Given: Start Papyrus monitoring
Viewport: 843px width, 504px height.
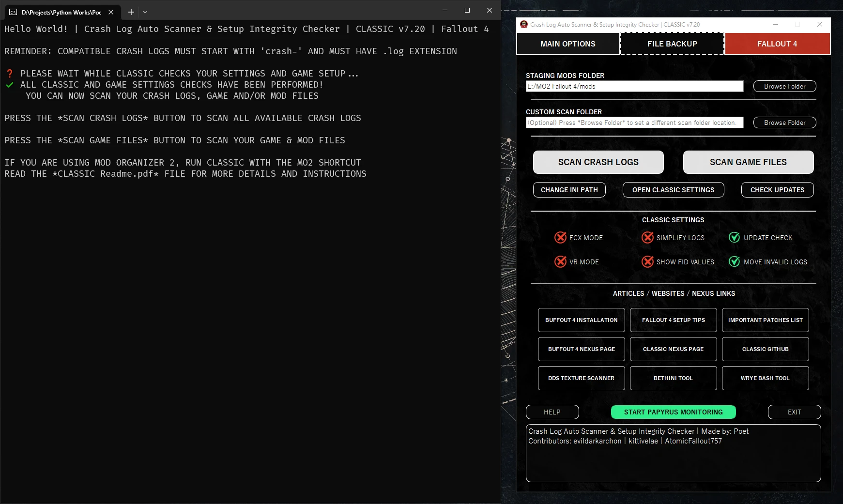Looking at the screenshot, I should [x=673, y=412].
